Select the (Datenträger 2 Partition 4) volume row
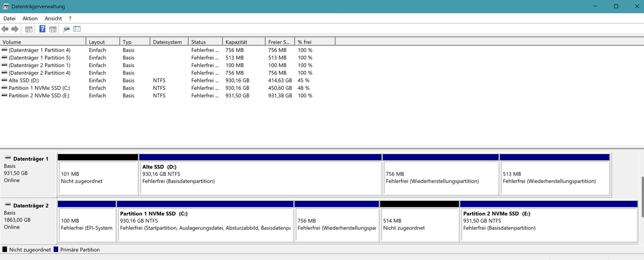Viewport: 644px width, 260px height. coord(168,73)
